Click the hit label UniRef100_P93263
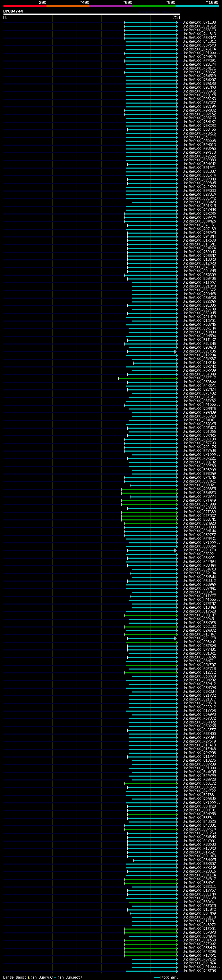 pyautogui.click(x=199, y=99)
